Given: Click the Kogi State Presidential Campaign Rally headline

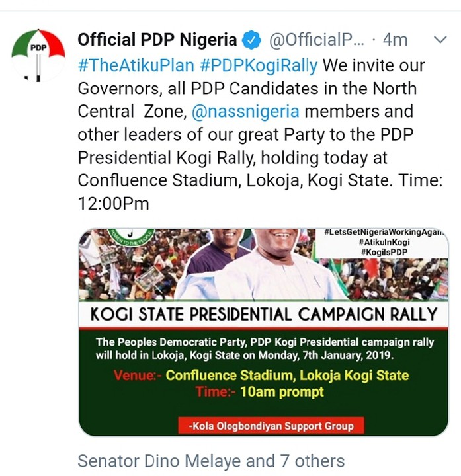Looking at the screenshot, I should tap(263, 313).
